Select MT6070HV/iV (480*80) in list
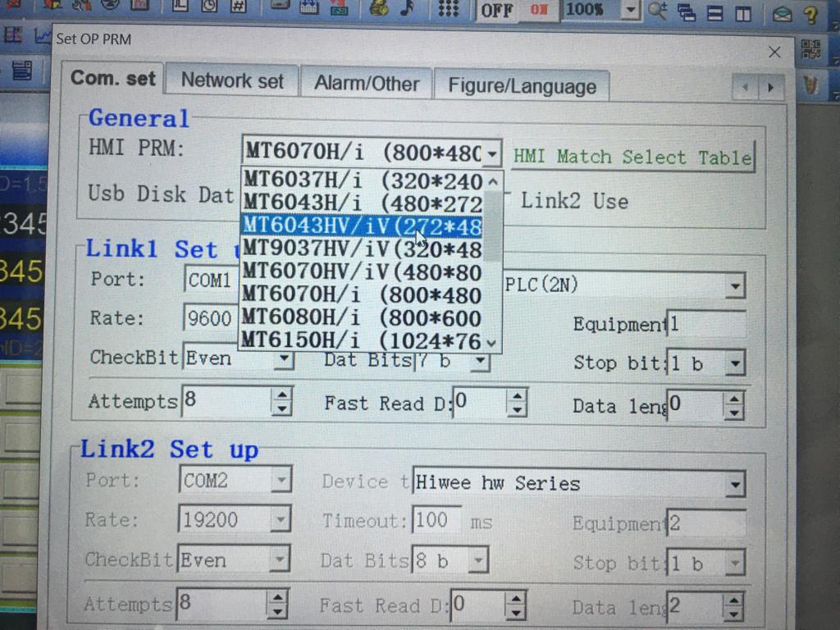The width and height of the screenshot is (840, 630). tap(363, 272)
